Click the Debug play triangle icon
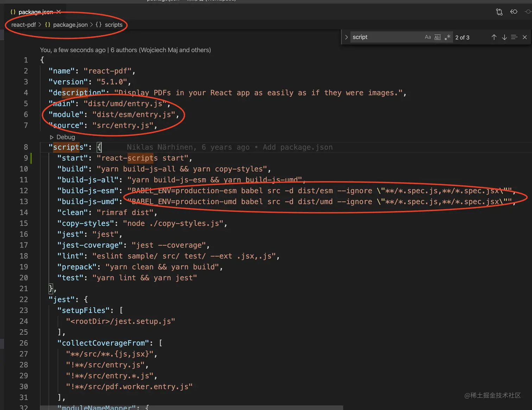Screen dimensions: 532x410 coord(52,137)
